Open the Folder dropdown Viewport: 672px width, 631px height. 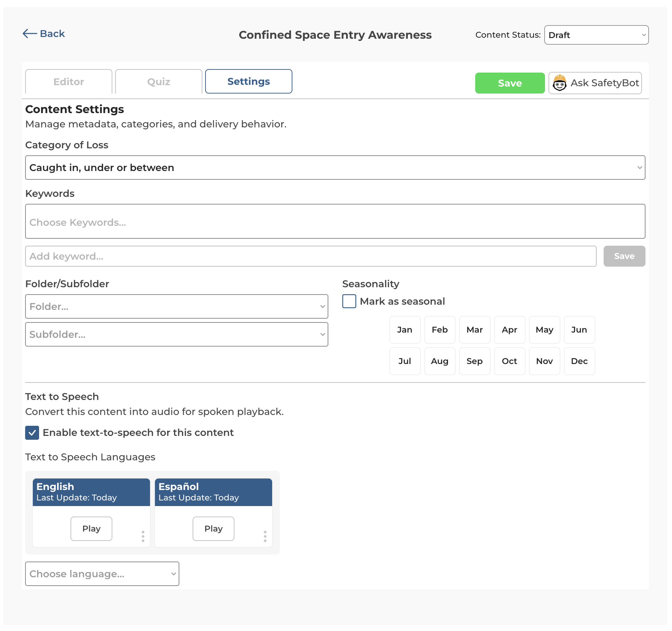click(x=176, y=306)
